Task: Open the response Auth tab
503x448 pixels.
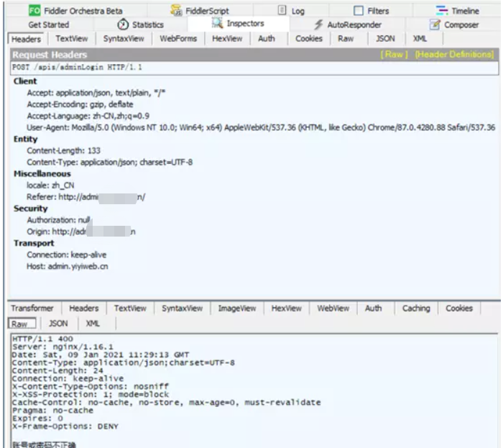Action: (x=374, y=308)
